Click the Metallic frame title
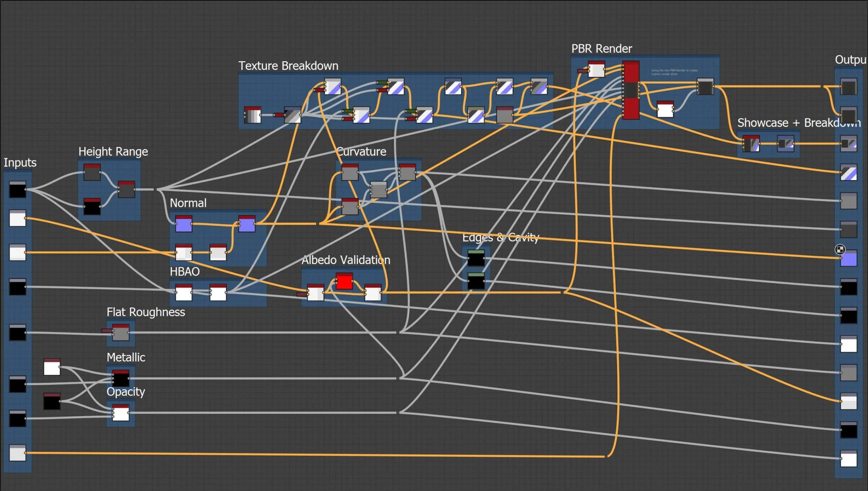868x491 pixels. (x=126, y=358)
